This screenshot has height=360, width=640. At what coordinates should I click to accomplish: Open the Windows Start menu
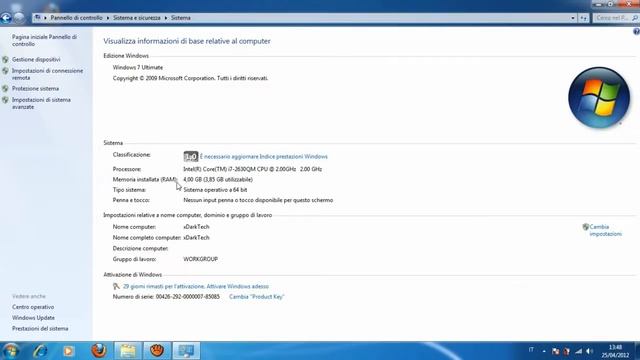10,351
